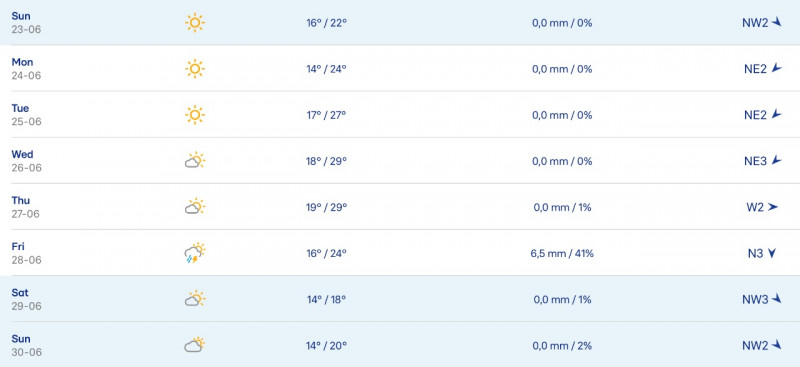Screen dimensions: 800x367
Task: Click the partly cloudy icon on Wed 26-06
Action: (x=195, y=161)
